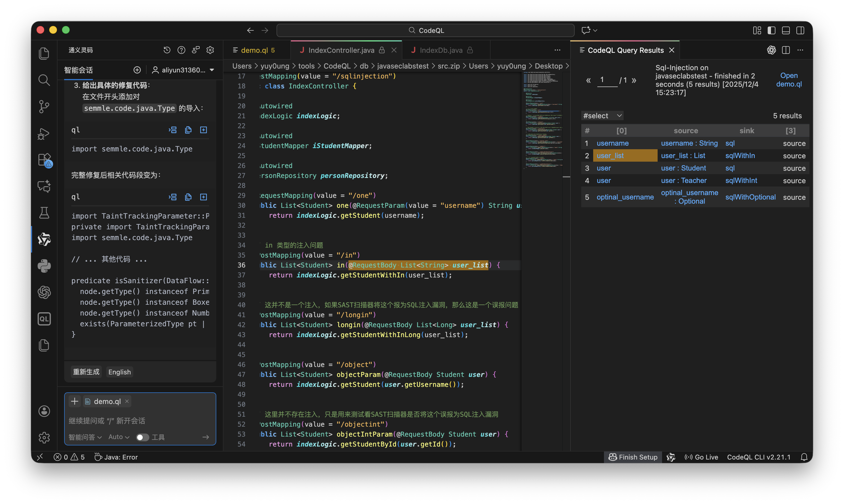Open the CodeQL QL sidebar view

tap(44, 319)
